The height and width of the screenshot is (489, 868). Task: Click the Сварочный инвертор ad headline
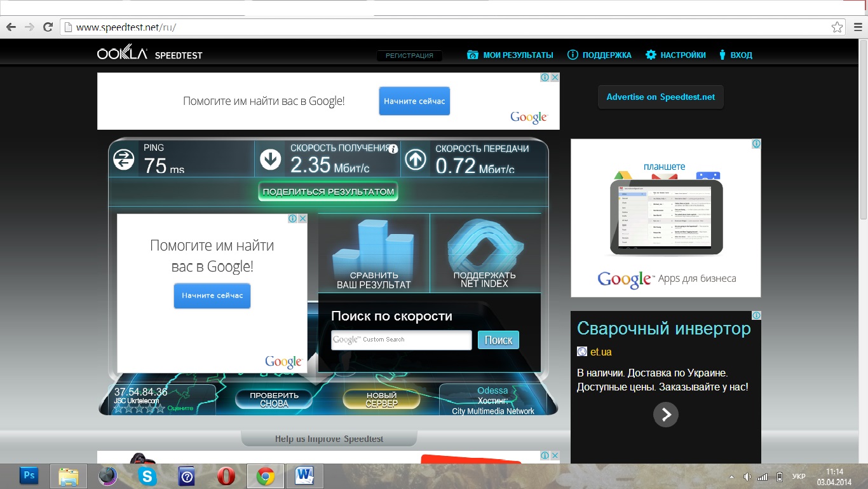(x=664, y=329)
